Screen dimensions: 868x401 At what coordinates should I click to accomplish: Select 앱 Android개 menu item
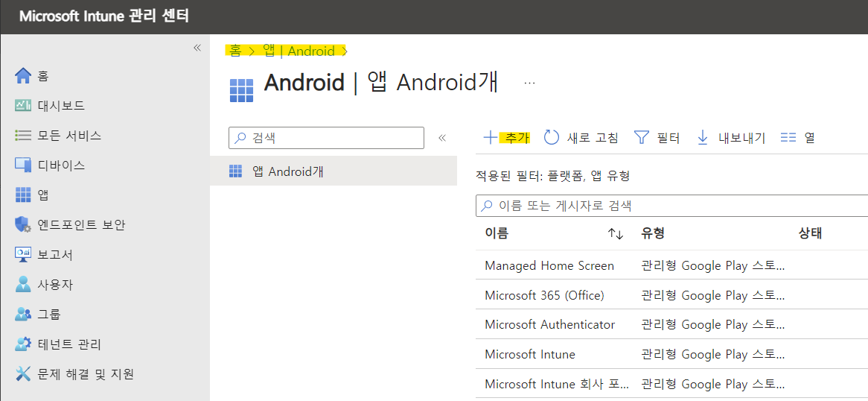coord(334,171)
